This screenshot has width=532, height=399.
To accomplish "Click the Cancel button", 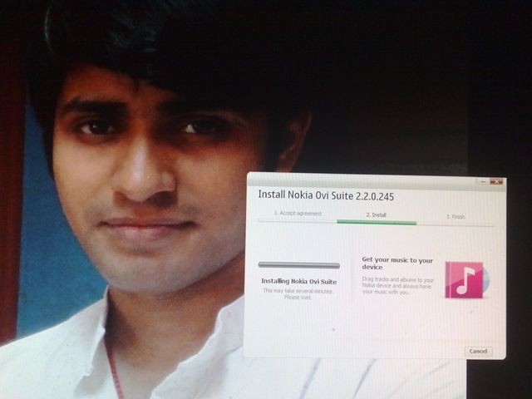I will pyautogui.click(x=478, y=352).
